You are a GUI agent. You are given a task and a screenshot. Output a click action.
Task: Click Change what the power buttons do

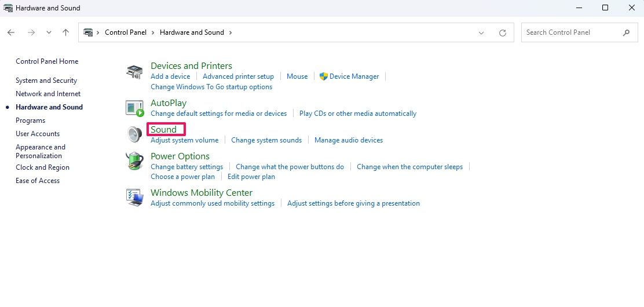tap(290, 167)
